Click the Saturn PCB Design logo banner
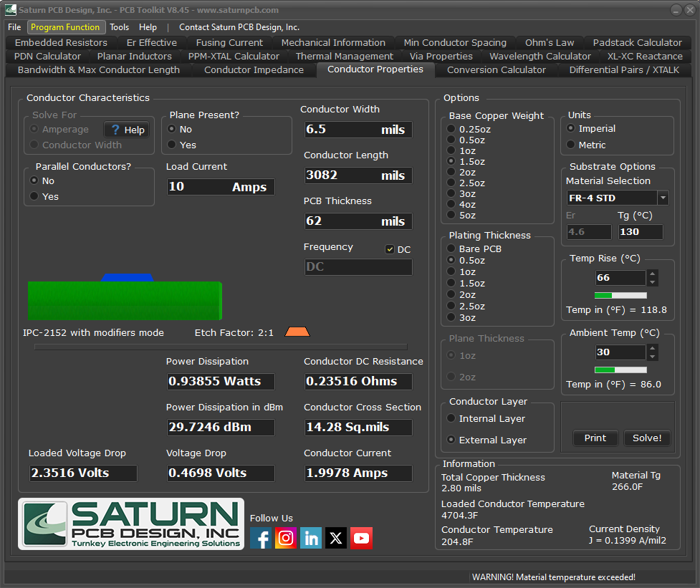Screen dimensions: 700x588 131,524
